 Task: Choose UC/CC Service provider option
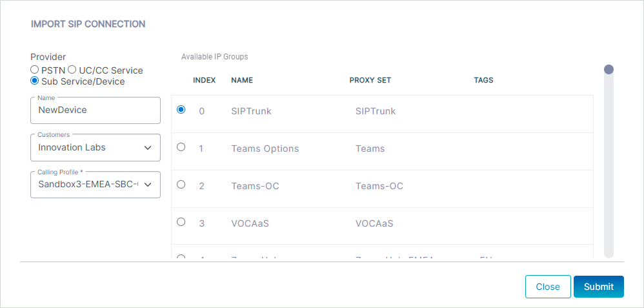72,70
